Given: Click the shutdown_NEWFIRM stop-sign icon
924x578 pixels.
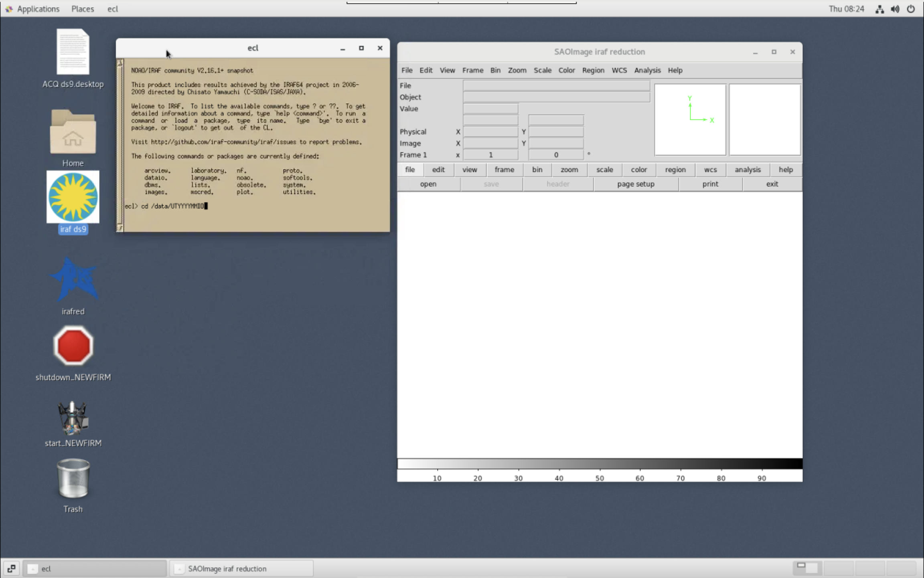Looking at the screenshot, I should 73,346.
